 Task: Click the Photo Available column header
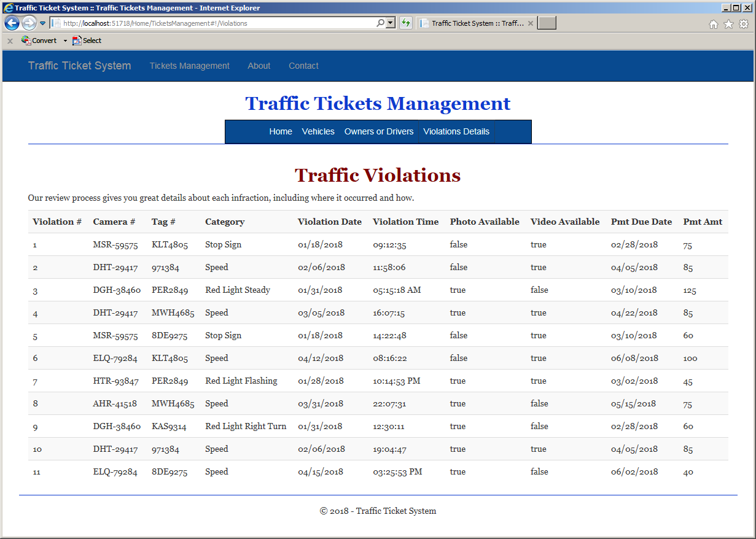485,222
